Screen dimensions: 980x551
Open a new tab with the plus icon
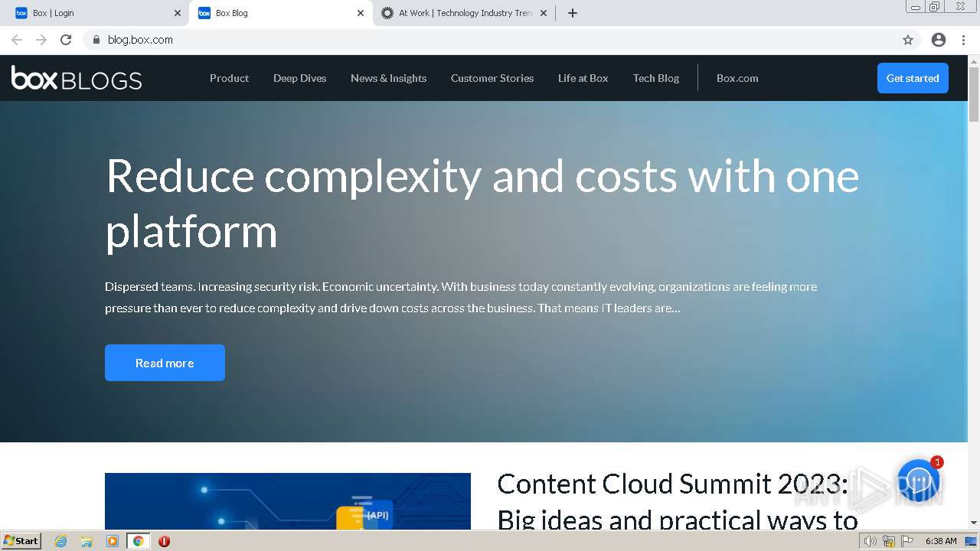coord(573,13)
